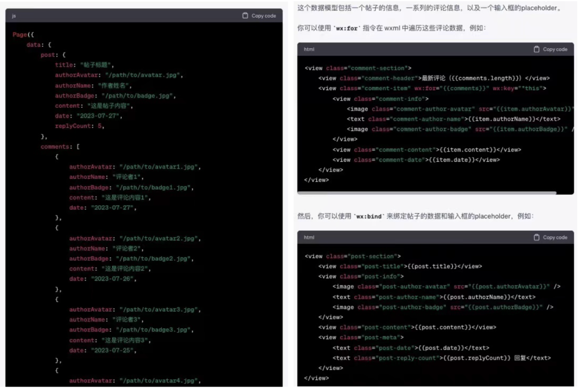
Task: Click the "post-title" view line
Action: click(400, 266)
